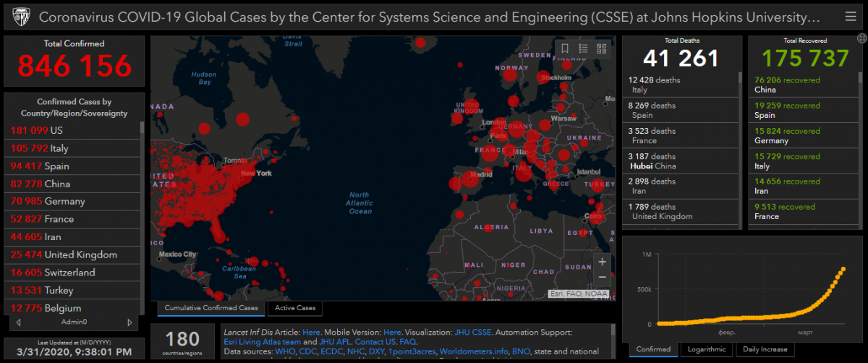Select 94 417 Spain in confirmed list
This screenshot has height=363, width=868.
pos(73,166)
